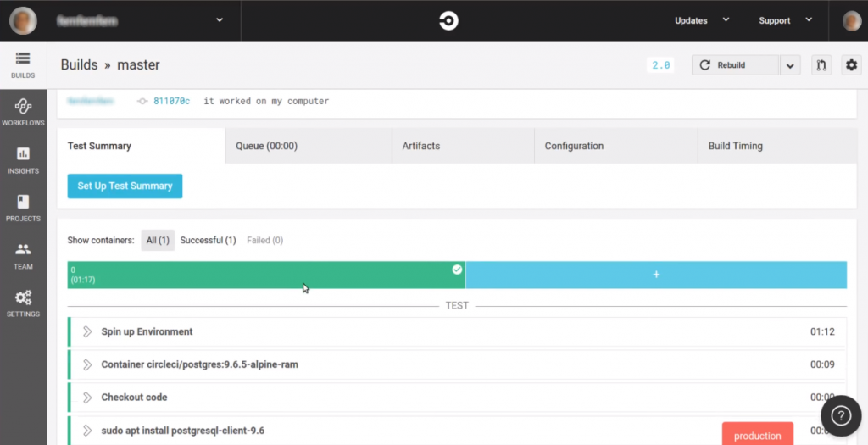Open Workflows in the sidebar
Viewport: 868px width, 445px height.
click(23, 112)
